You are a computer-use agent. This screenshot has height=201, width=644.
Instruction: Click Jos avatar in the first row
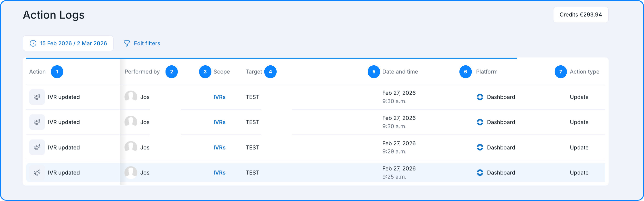tap(131, 97)
